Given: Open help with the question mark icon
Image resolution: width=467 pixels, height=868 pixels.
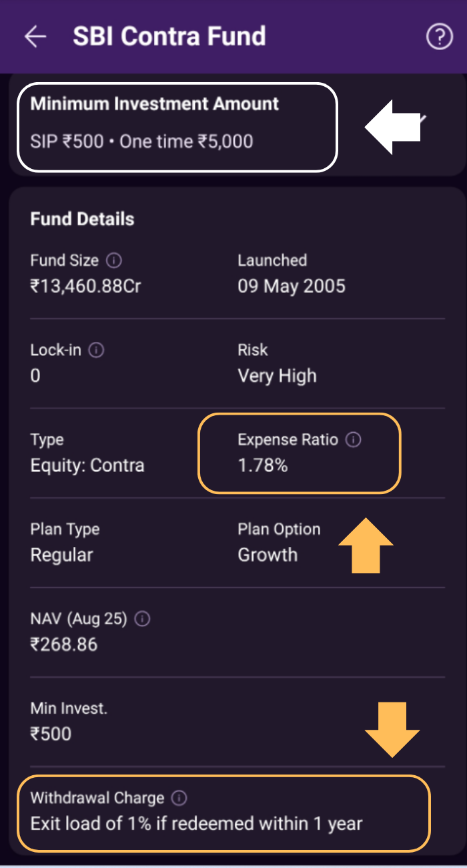Looking at the screenshot, I should click(x=439, y=37).
